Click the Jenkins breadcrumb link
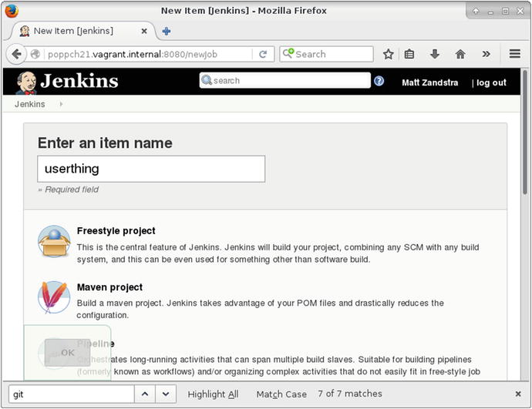The width and height of the screenshot is (532, 409). tap(30, 104)
